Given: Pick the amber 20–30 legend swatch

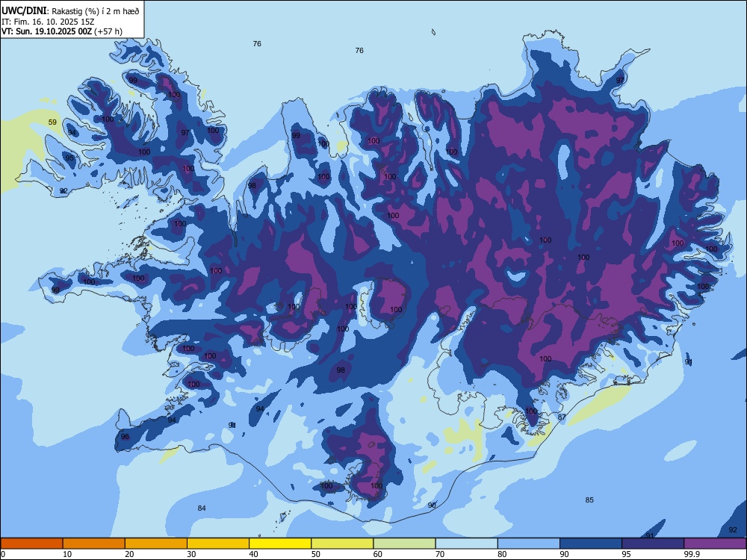Looking at the screenshot, I should 156,544.
